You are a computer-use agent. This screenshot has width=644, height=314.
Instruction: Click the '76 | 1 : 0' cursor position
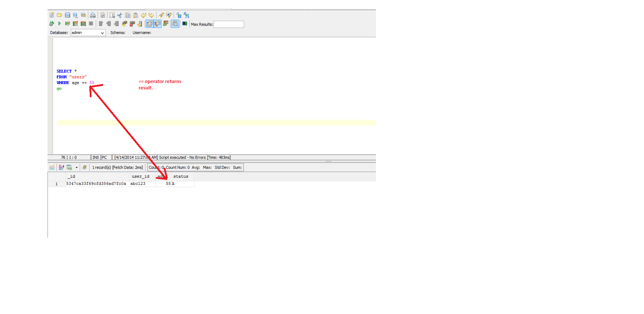coord(69,157)
